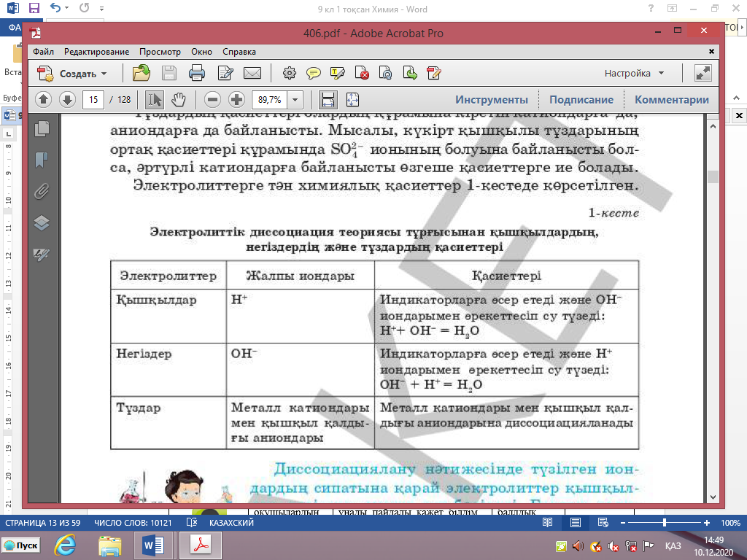Click the page number field showing 15
Image resolution: width=747 pixels, height=560 pixels.
[x=93, y=99]
